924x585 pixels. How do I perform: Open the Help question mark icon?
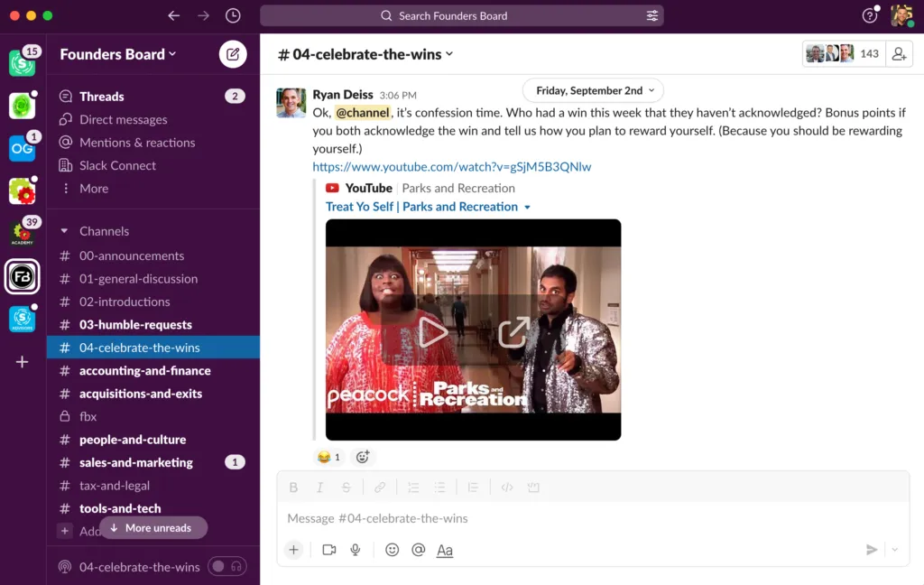click(x=869, y=16)
